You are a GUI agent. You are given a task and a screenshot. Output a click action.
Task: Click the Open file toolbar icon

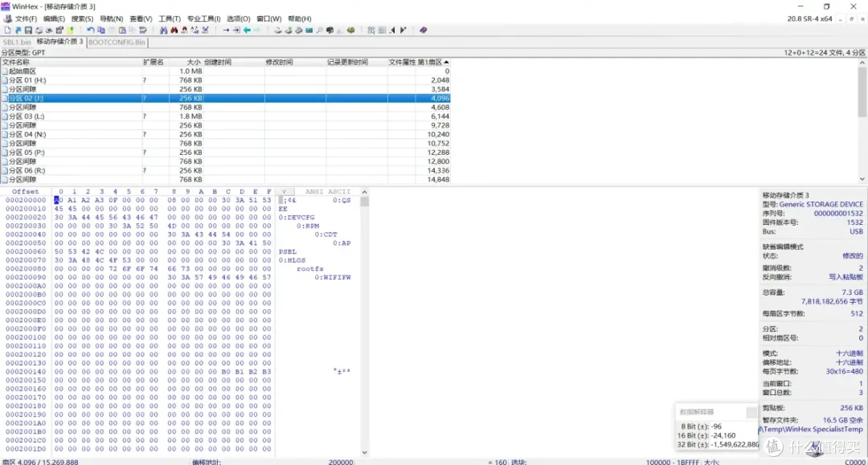17,31
